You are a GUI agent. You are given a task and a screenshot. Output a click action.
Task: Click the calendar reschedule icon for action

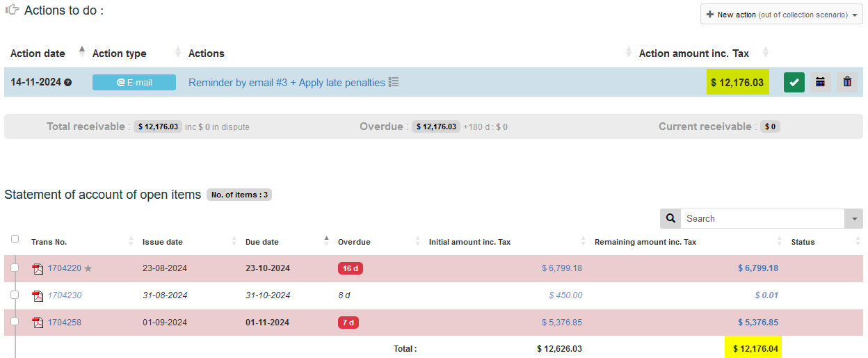[x=821, y=82]
